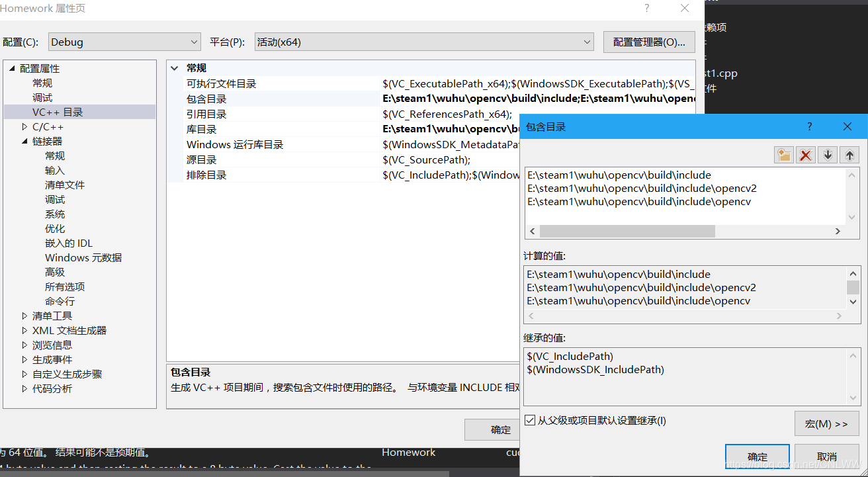This screenshot has width=868, height=477.
Task: Expand the 浏览信息 tree node
Action: [x=24, y=345]
